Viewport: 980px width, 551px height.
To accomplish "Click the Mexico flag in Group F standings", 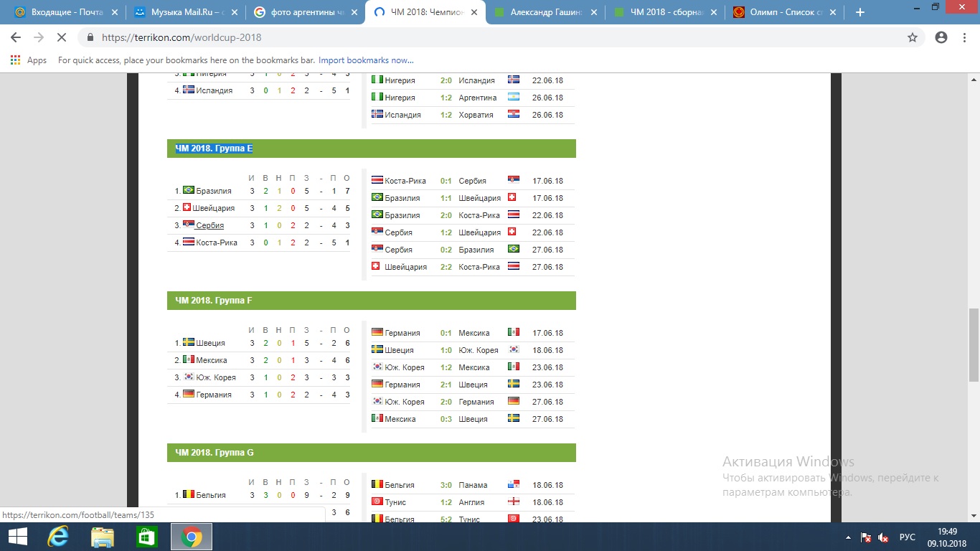I will point(189,359).
